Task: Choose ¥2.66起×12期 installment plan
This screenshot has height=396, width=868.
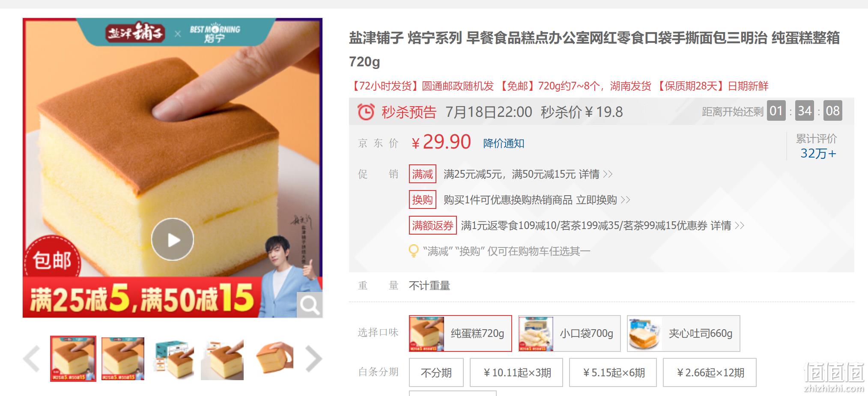Action: [x=710, y=372]
